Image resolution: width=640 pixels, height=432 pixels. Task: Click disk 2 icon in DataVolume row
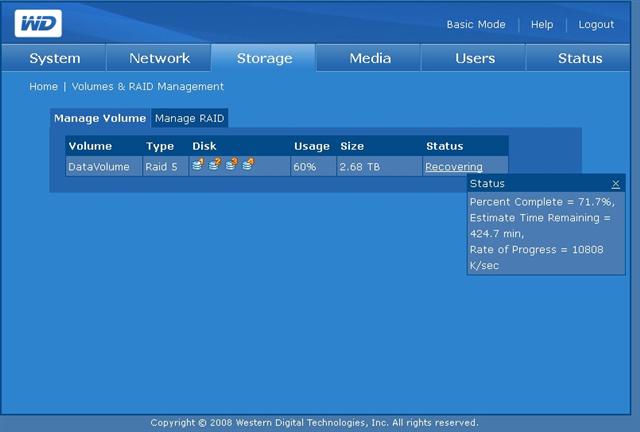point(215,164)
